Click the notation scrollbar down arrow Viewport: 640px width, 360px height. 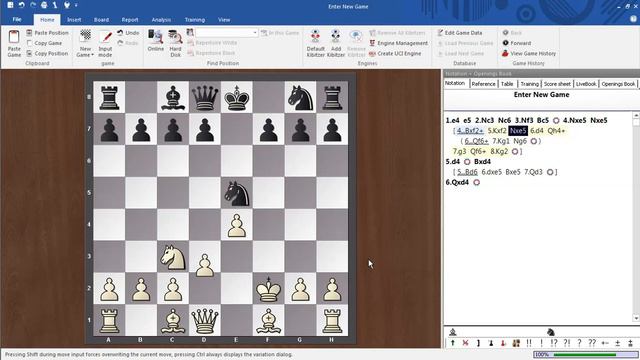click(636, 318)
